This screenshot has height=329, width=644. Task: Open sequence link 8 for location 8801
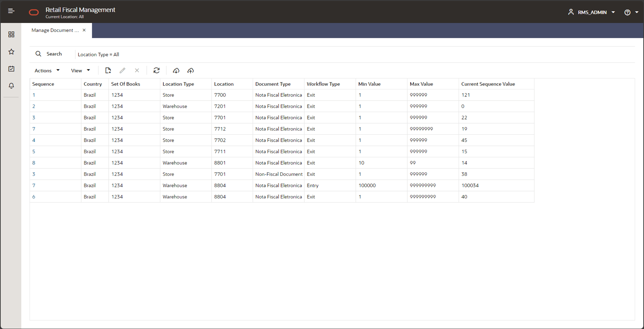(x=34, y=163)
